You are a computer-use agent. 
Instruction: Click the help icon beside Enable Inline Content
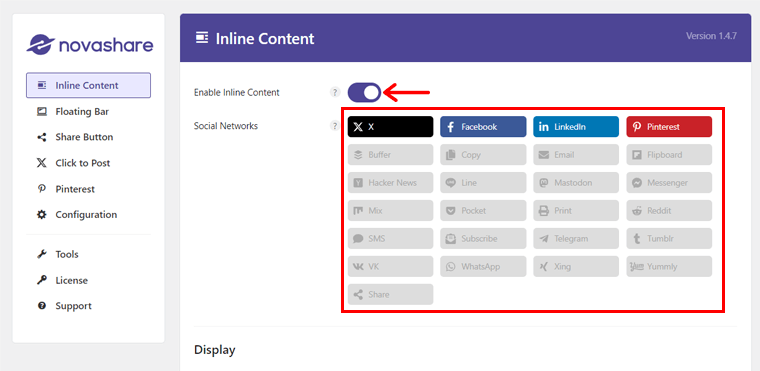[334, 92]
